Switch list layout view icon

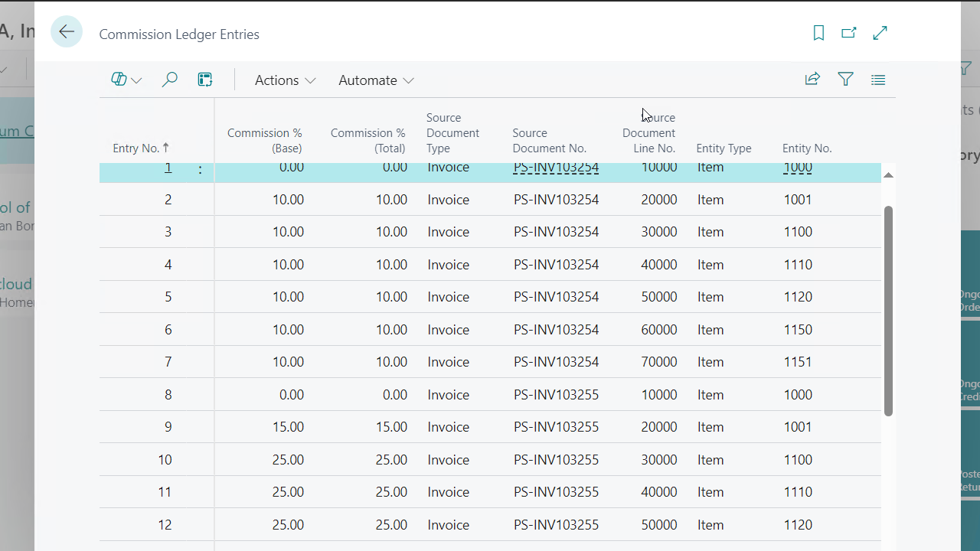pyautogui.click(x=878, y=80)
